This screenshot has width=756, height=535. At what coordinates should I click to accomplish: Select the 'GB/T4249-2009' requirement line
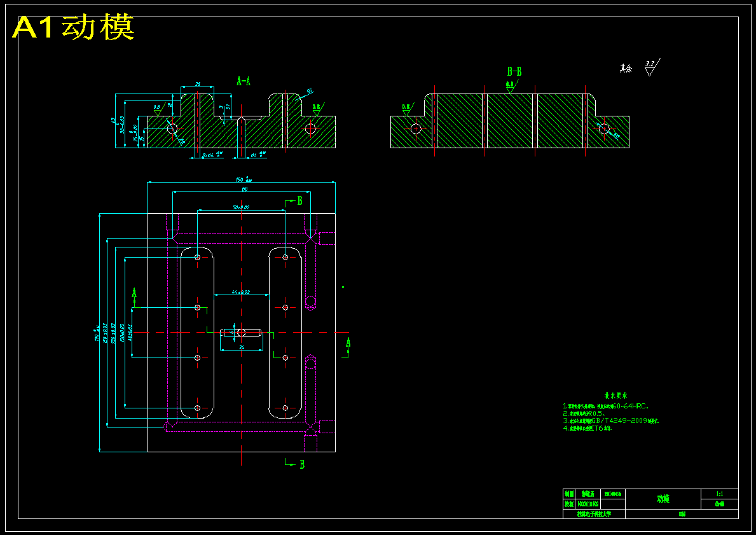(x=611, y=420)
